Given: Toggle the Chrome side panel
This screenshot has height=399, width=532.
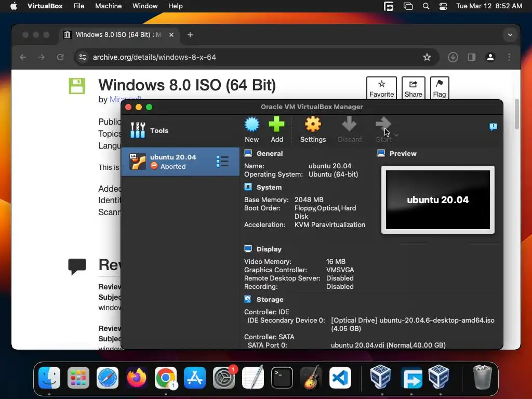Looking at the screenshot, I should pyautogui.click(x=472, y=57).
